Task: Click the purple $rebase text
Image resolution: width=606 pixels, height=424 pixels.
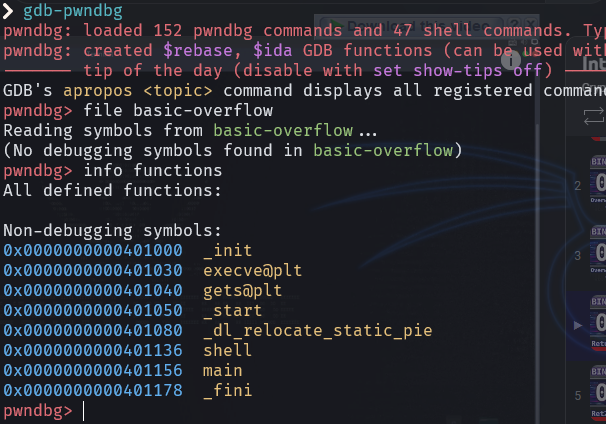Action: click(197, 51)
